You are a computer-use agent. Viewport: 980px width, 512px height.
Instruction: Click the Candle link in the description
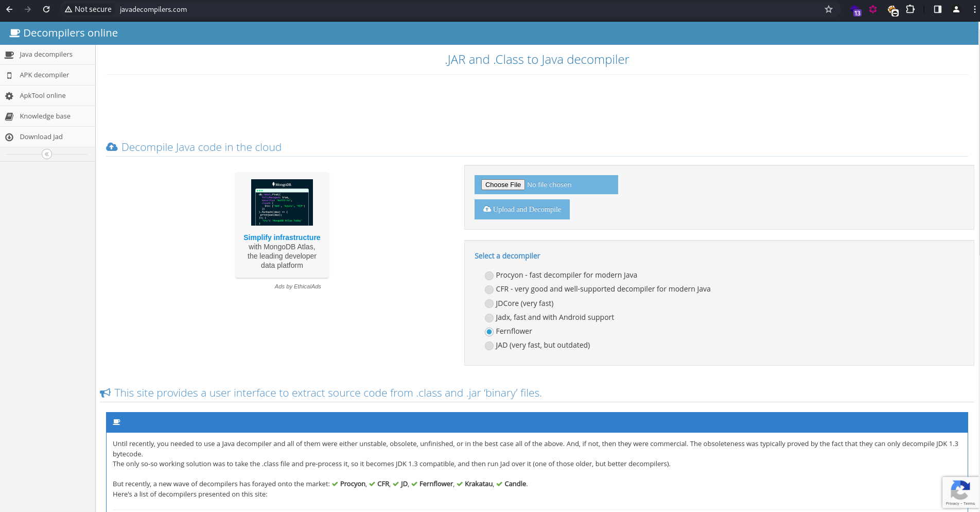click(515, 484)
